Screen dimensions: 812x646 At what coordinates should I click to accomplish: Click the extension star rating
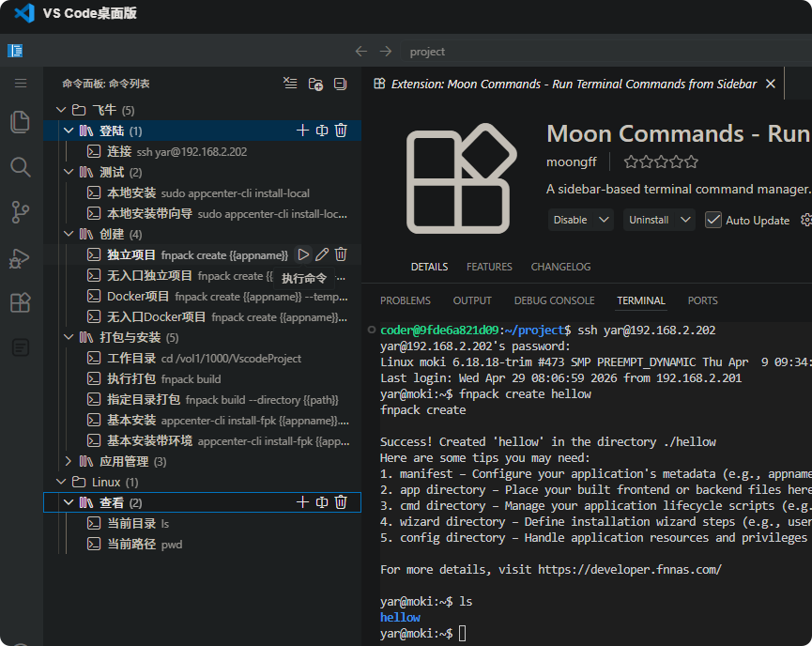click(x=661, y=162)
